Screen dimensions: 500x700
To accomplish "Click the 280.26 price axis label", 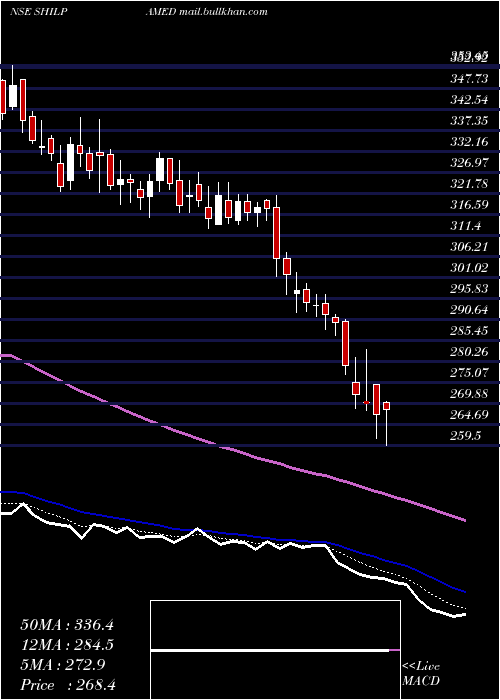I will pyautogui.click(x=469, y=352).
